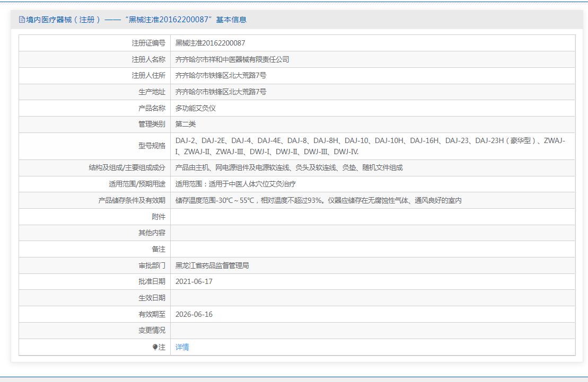
Task: Select company name 齐齐哈尔市祥和中医器械有限责任公司
Action: point(232,59)
